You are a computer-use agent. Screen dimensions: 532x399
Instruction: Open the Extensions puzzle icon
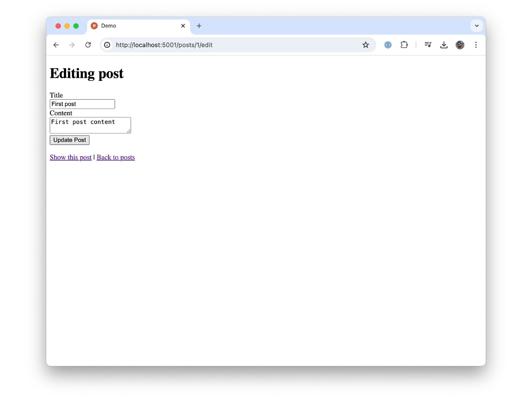coord(404,45)
